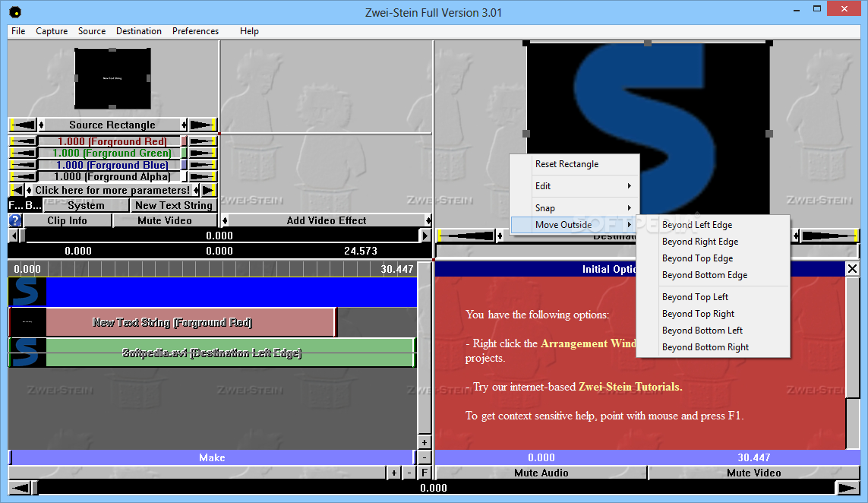Increase the Forground Red value with right arrow
This screenshot has width=868, height=503.
point(203,141)
